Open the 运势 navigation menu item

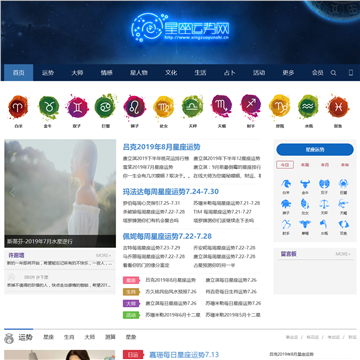48,73
